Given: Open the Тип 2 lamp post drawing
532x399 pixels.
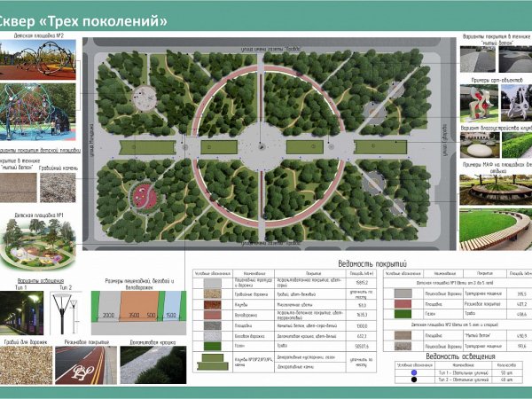Looking at the screenshot, I should (66, 313).
